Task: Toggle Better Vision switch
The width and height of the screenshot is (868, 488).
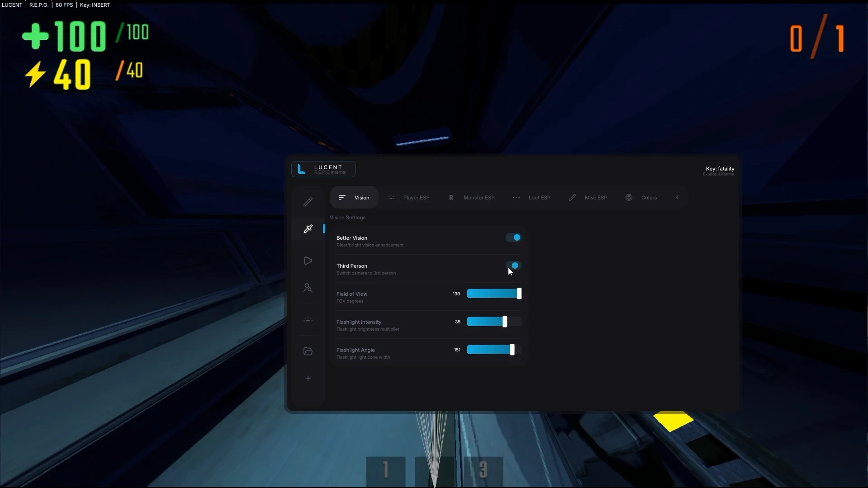Action: click(x=513, y=237)
